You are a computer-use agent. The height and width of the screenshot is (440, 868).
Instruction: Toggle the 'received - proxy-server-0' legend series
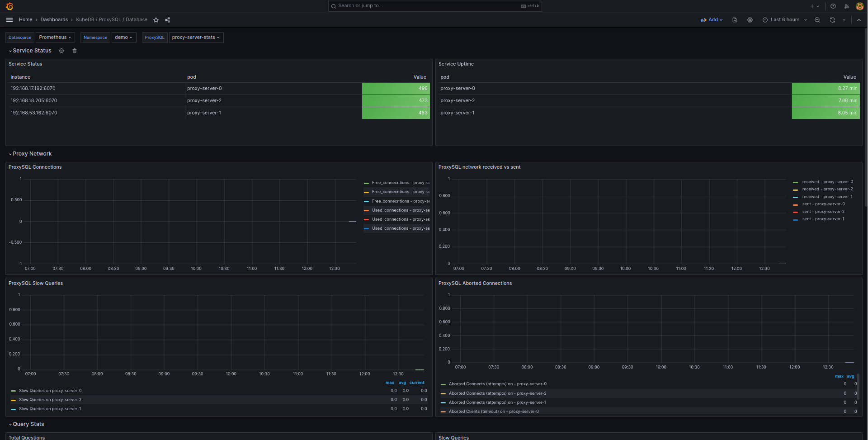click(827, 181)
